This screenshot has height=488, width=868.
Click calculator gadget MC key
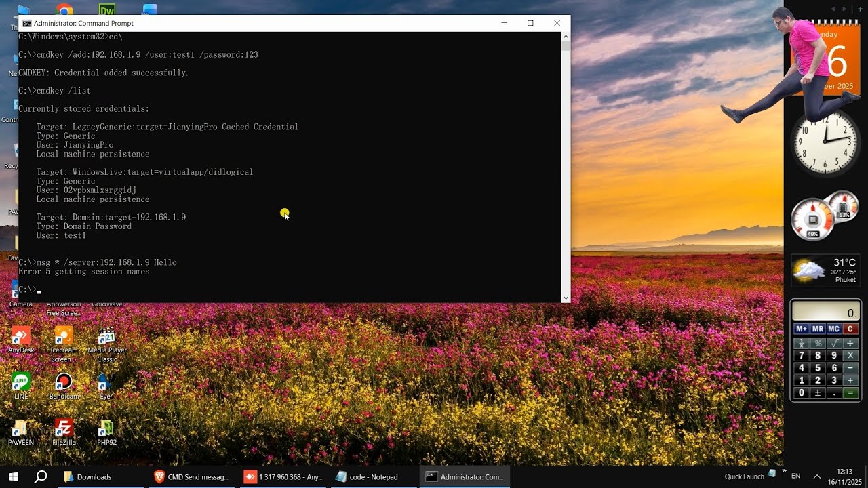click(x=833, y=329)
